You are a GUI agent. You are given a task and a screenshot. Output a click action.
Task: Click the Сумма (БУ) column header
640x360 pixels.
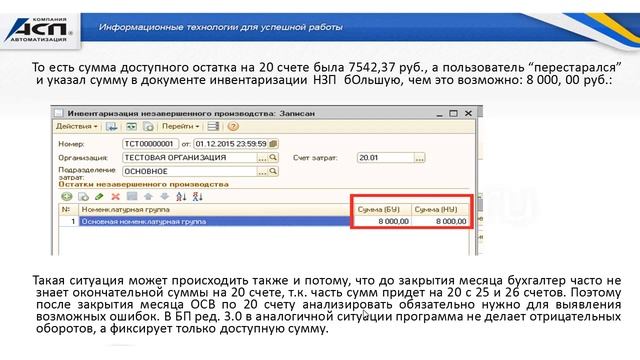point(382,209)
